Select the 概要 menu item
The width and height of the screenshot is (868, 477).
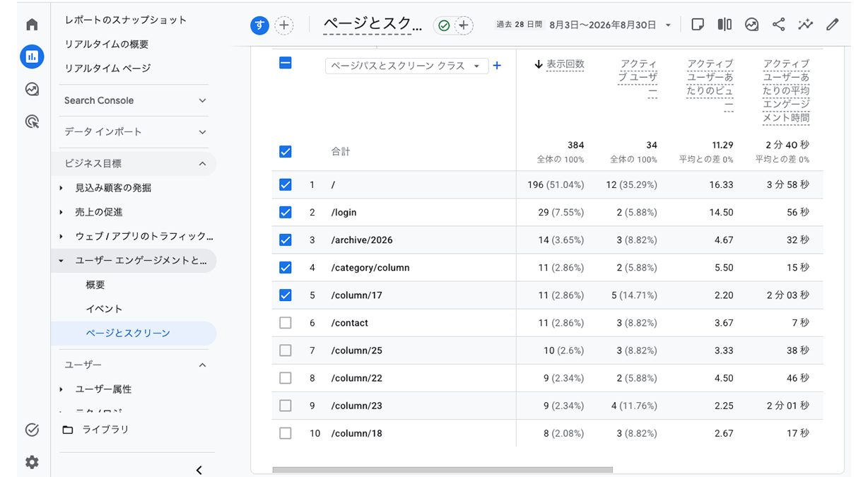tap(95, 285)
